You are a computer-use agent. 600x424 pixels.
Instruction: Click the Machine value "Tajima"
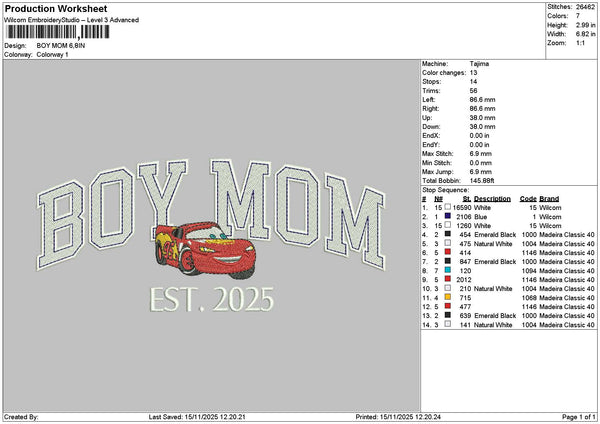pos(479,64)
